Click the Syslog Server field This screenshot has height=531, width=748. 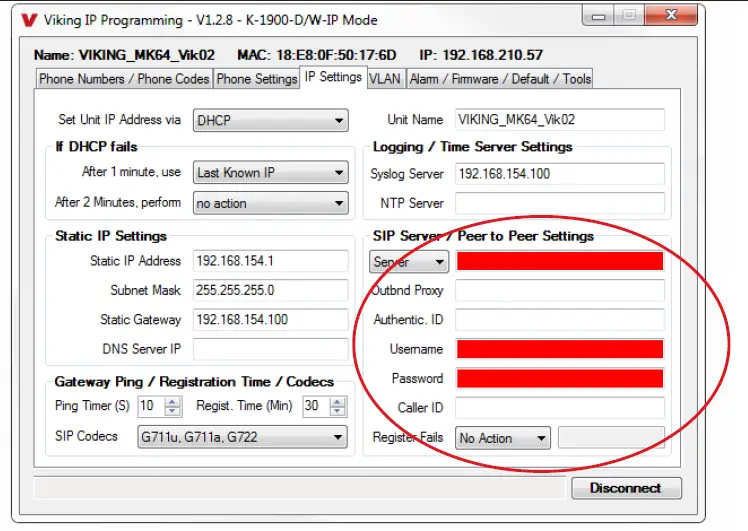pyautogui.click(x=560, y=174)
